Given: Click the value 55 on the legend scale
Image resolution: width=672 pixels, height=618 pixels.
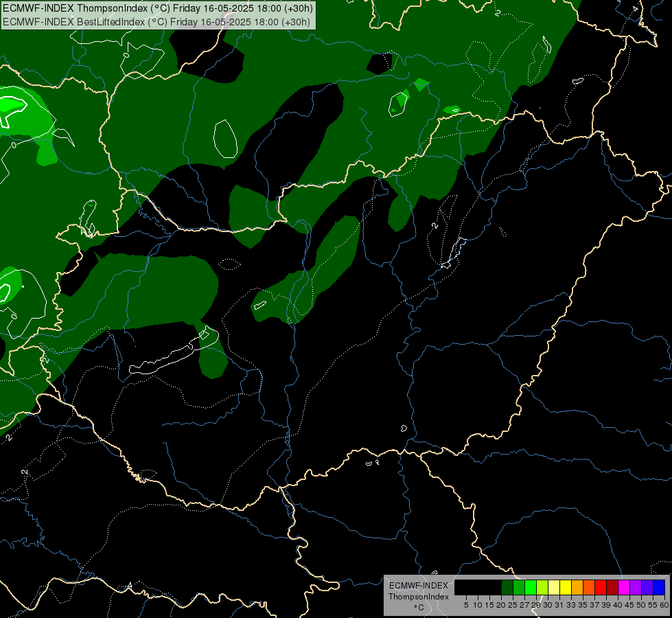Looking at the screenshot, I should (653, 605).
